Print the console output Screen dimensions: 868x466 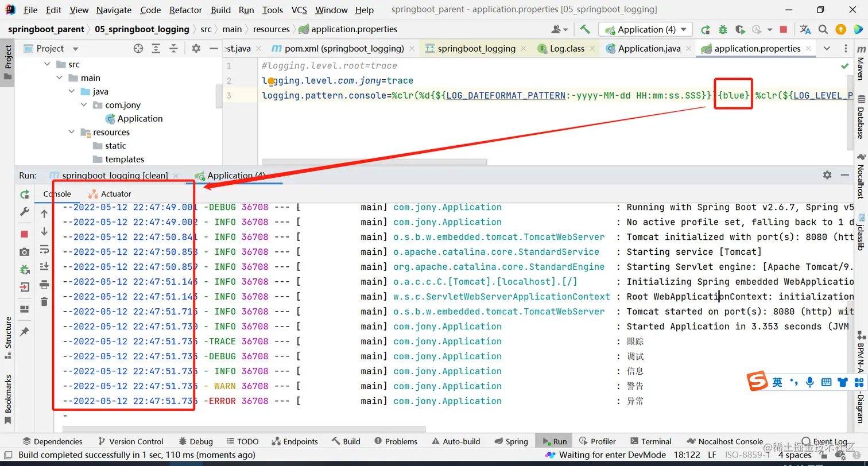point(44,284)
